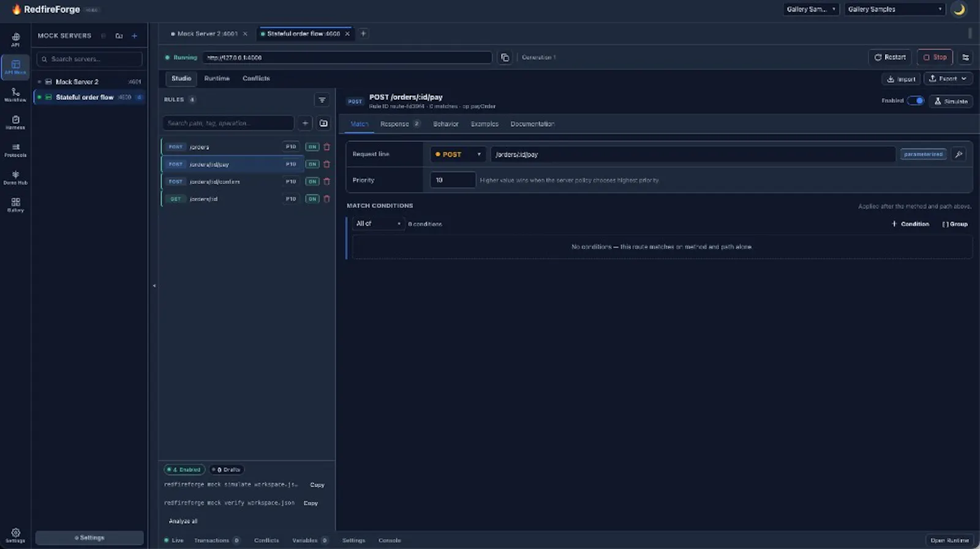Delete the POST /orders/:id/pay rule
Screen dimensions: 980x549
tap(326, 164)
